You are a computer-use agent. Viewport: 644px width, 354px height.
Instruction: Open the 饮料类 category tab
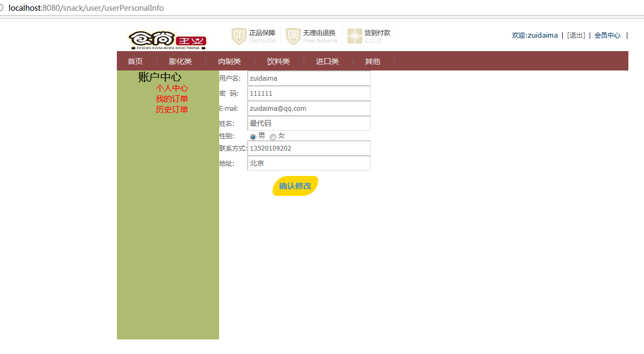[278, 61]
